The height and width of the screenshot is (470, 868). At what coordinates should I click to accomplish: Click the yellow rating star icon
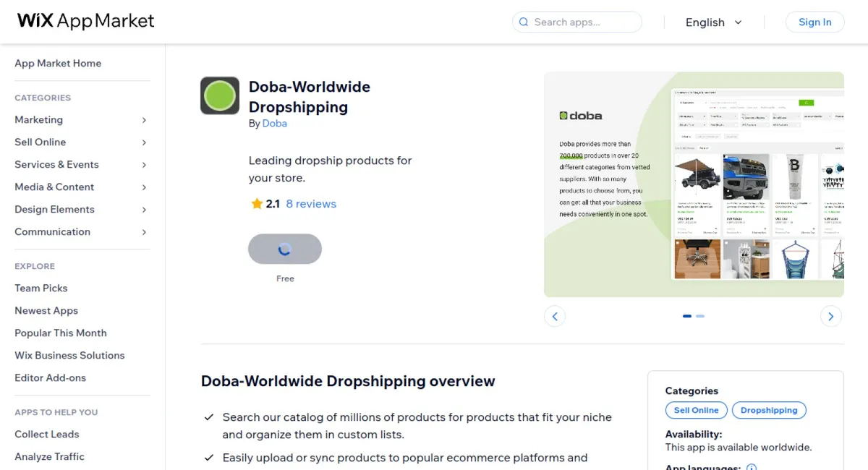click(x=257, y=204)
